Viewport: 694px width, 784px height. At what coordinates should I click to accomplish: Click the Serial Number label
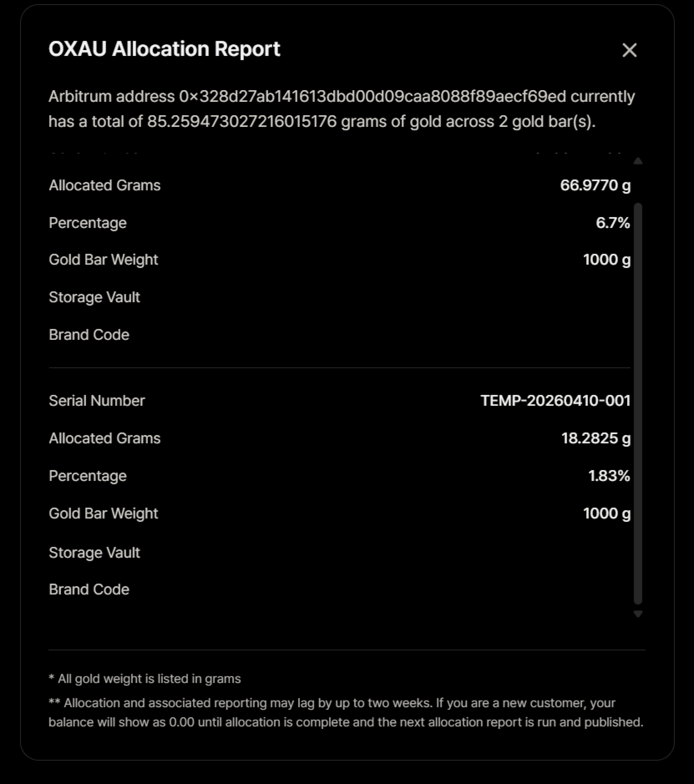click(97, 401)
